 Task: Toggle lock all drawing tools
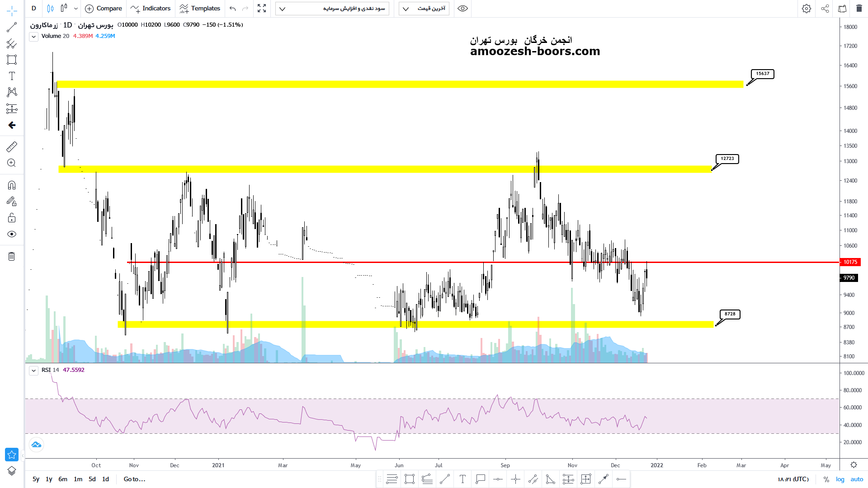click(x=12, y=218)
